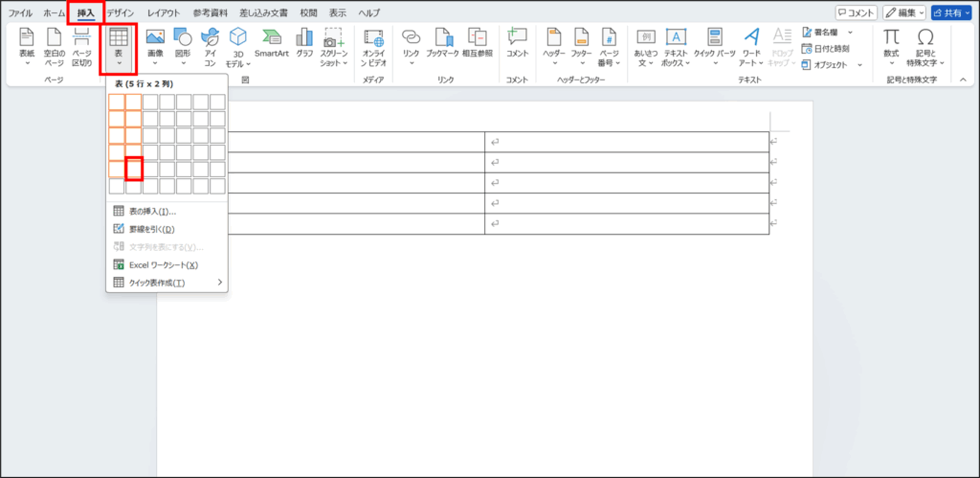Image resolution: width=980 pixels, height=478 pixels.
Task: Insert a グラフ chart
Action: tap(305, 44)
